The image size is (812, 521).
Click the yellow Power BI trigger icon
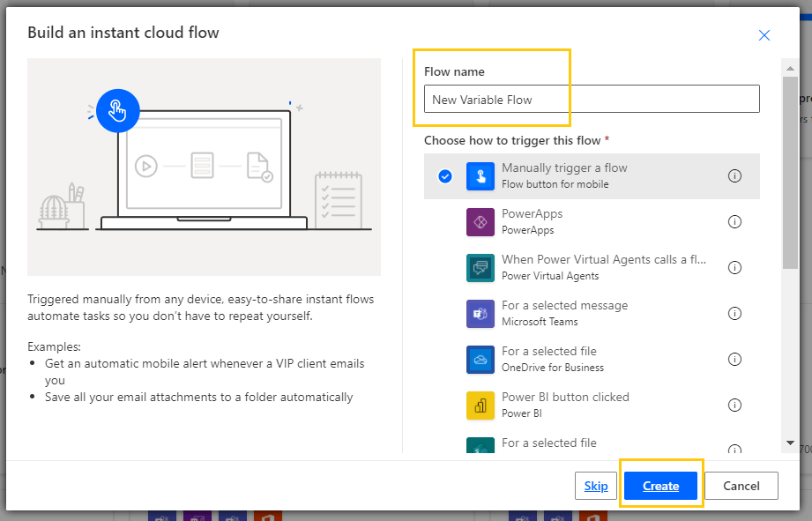click(x=480, y=406)
